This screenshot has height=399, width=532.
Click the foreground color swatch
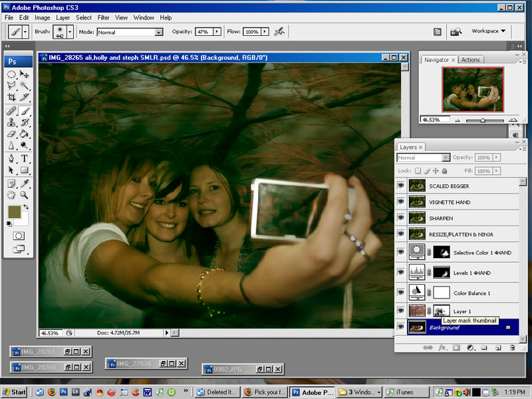[x=15, y=212]
